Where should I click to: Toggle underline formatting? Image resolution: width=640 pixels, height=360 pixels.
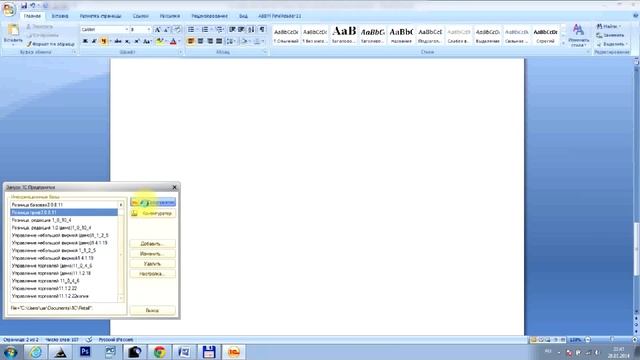[x=103, y=41]
